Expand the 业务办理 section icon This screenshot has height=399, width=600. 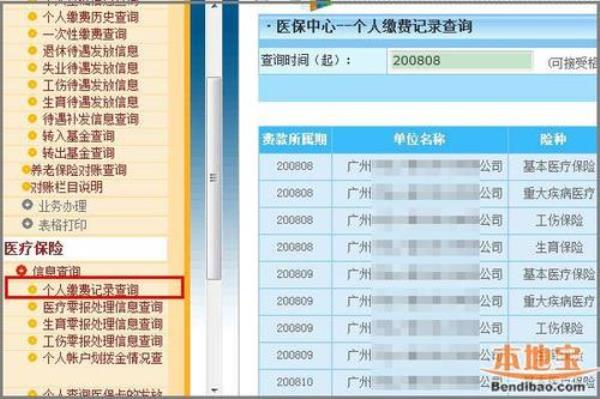coord(27,205)
